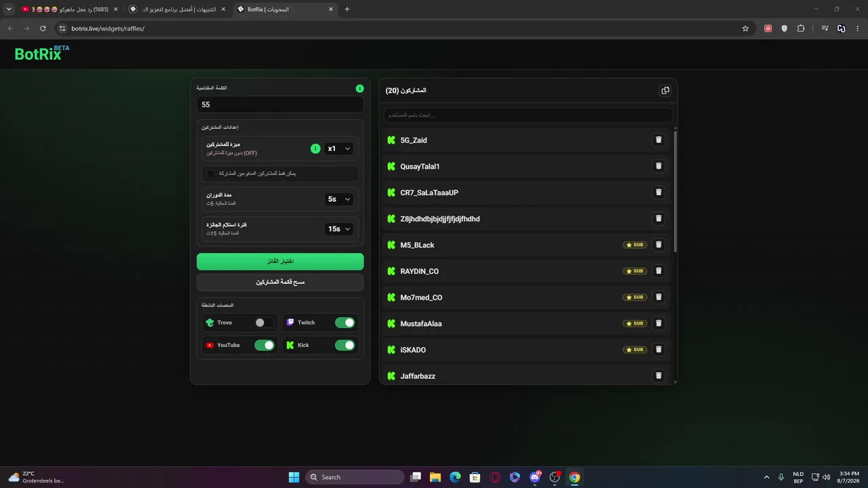Viewport: 868px width, 488px height.
Task: Select participant name QusayTalal1
Action: pos(420,167)
